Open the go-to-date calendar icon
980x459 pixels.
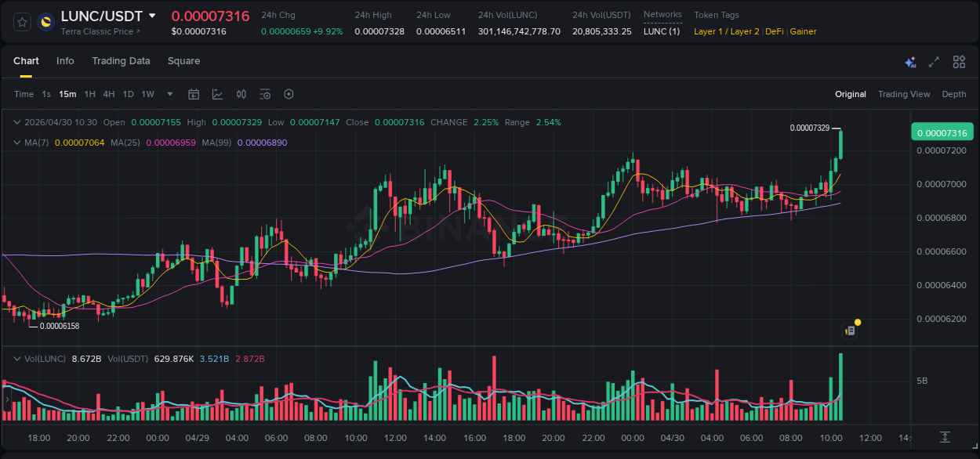pos(194,94)
